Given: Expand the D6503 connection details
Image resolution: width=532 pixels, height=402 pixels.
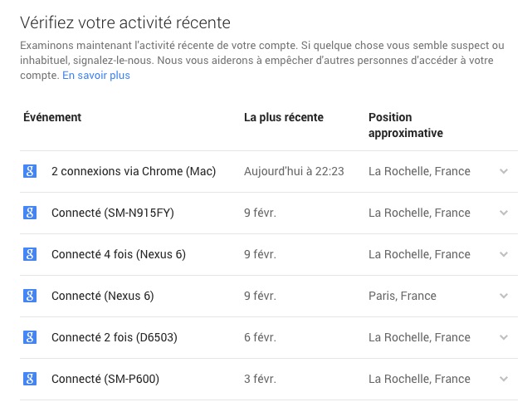Looking at the screenshot, I should 503,337.
